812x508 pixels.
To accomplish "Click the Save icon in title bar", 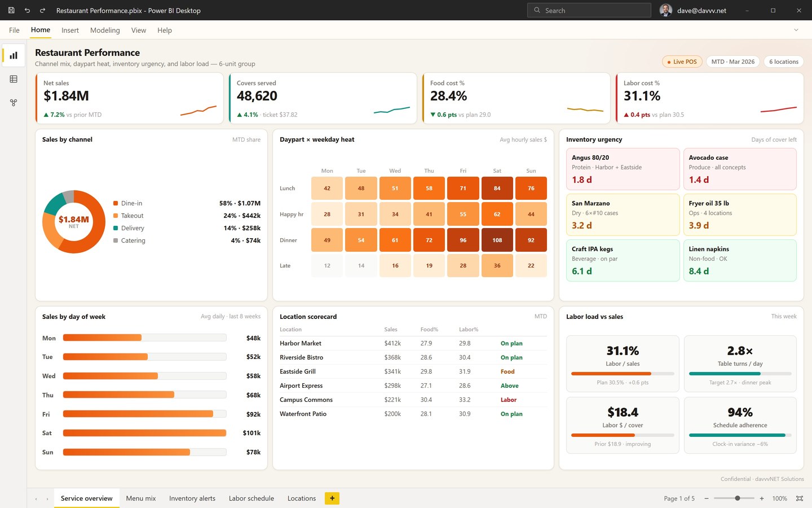I will tap(11, 10).
